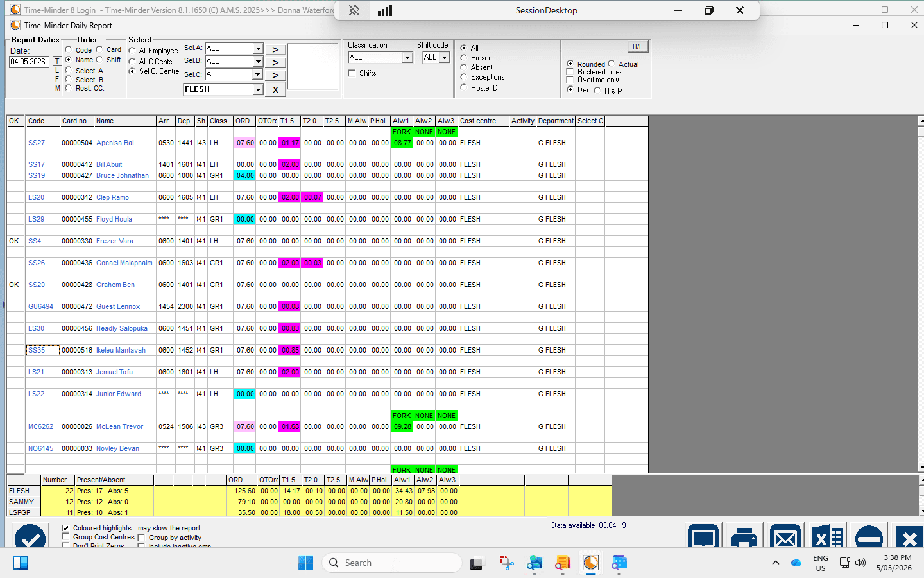
Task: Click the checkmark confirm icon
Action: tap(30, 536)
